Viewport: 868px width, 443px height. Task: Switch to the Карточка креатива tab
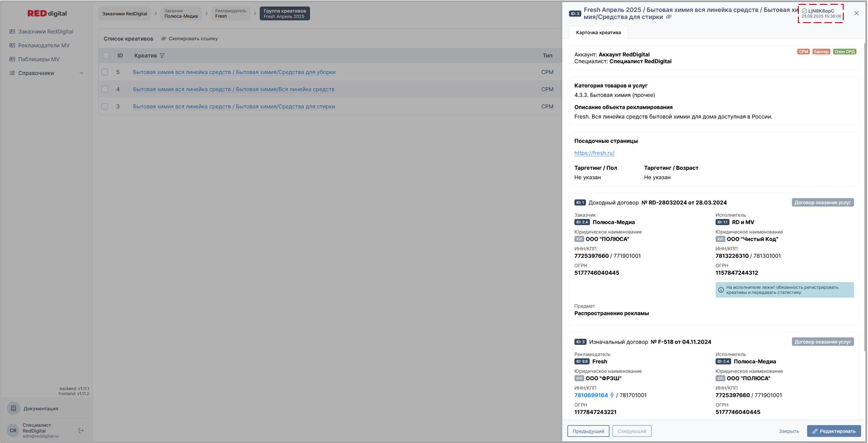point(598,32)
